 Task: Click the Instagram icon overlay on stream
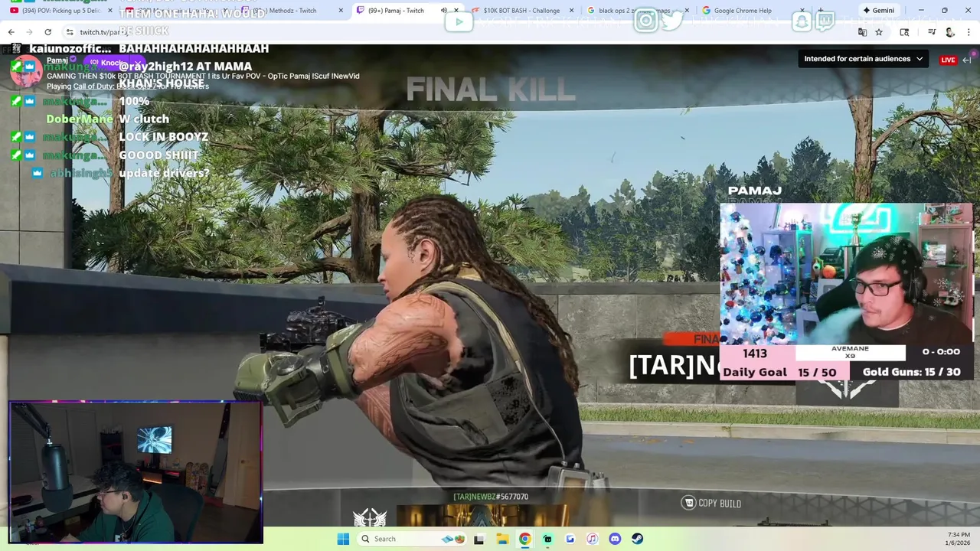coord(646,21)
